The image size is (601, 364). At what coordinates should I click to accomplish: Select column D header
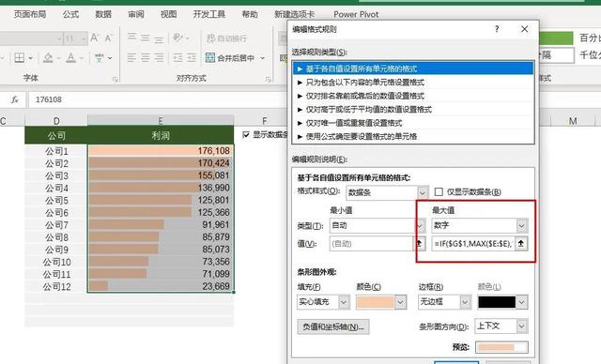[x=56, y=121]
